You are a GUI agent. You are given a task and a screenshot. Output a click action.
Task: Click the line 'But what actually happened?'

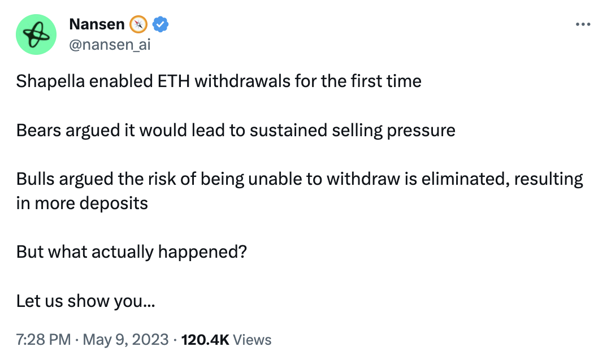[131, 252]
